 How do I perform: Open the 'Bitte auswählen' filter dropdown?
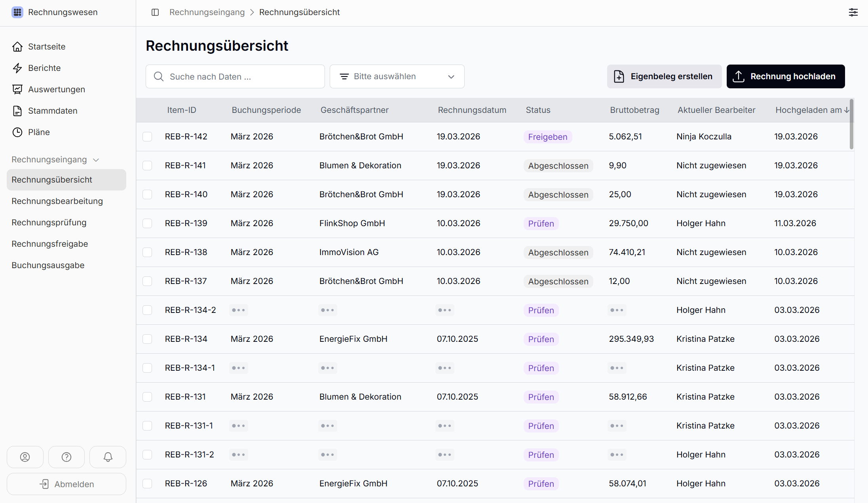point(397,76)
